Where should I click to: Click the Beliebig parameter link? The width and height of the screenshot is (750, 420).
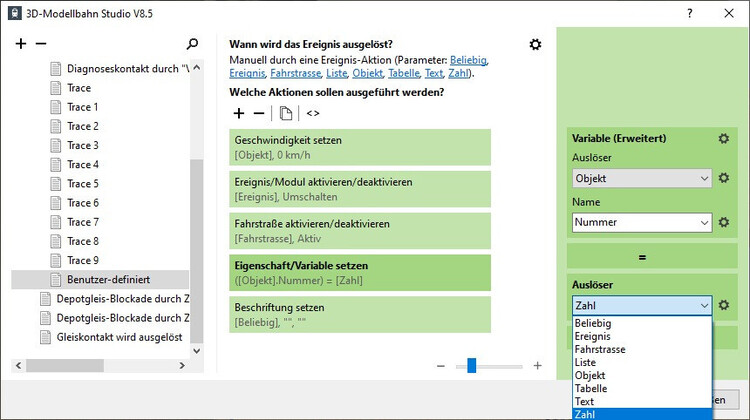pos(470,60)
